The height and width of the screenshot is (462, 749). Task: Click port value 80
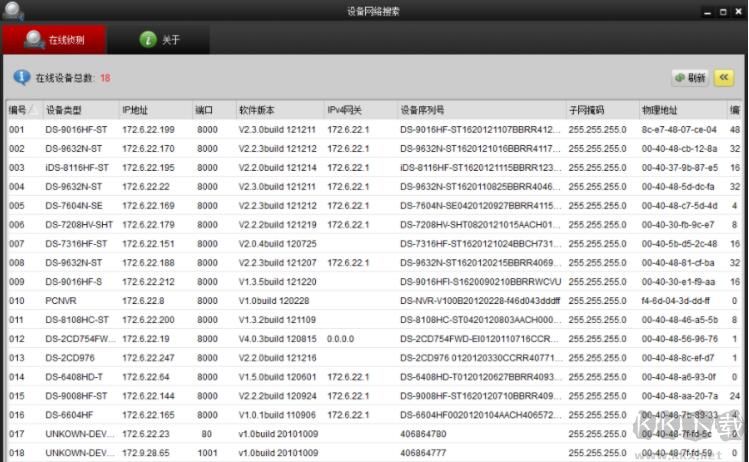(206, 434)
